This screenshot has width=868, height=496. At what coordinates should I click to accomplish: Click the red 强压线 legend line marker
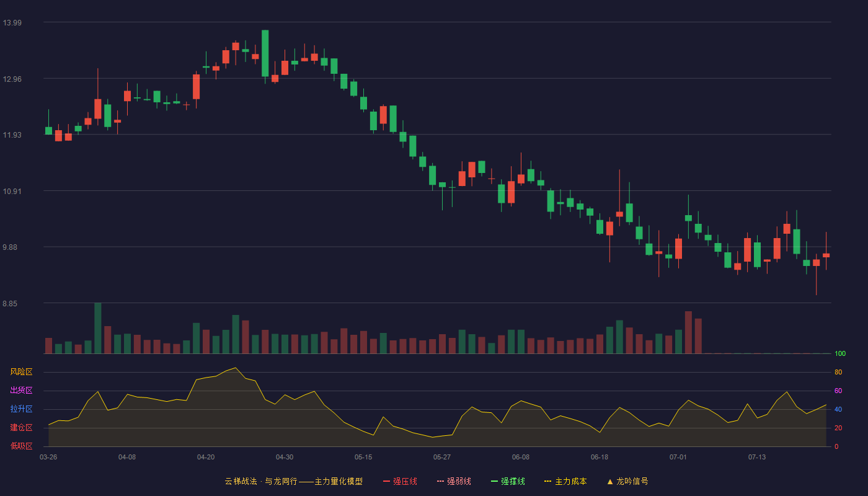pos(386,481)
